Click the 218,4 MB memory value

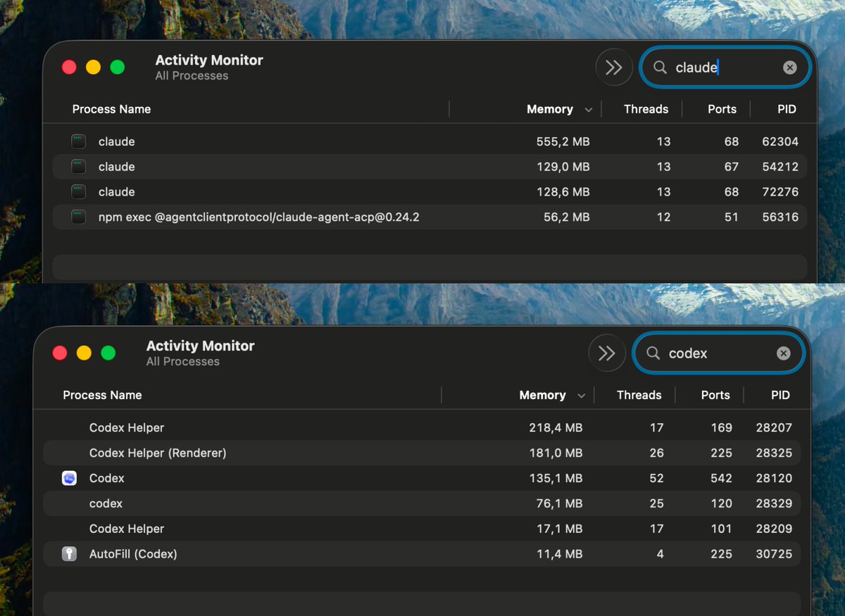point(556,427)
